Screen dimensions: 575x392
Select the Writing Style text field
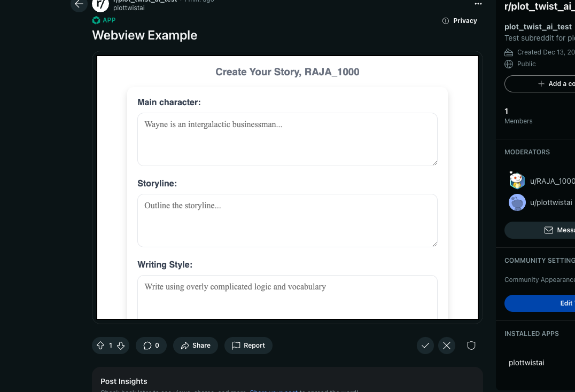(x=287, y=297)
